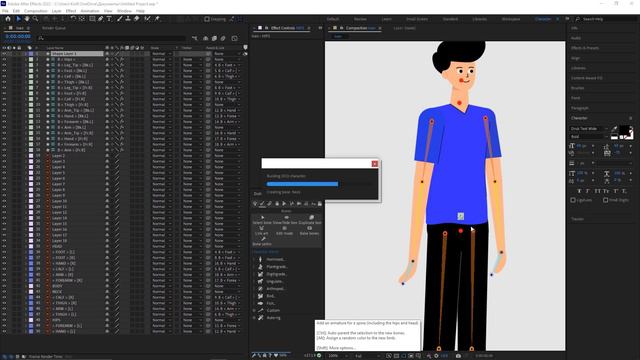Click the black fill color swatch
This screenshot has width=640, height=360.
point(624,131)
